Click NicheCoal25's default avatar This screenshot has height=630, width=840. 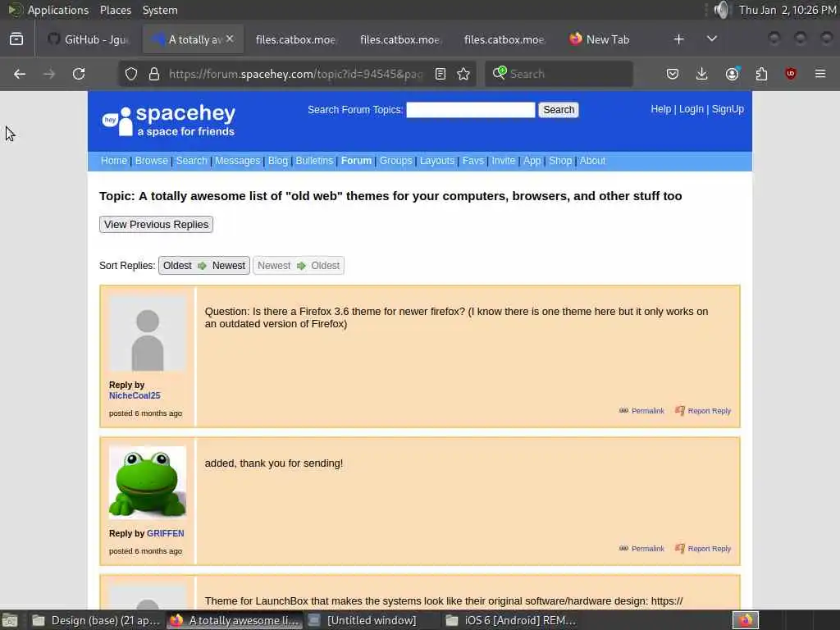[148, 334]
